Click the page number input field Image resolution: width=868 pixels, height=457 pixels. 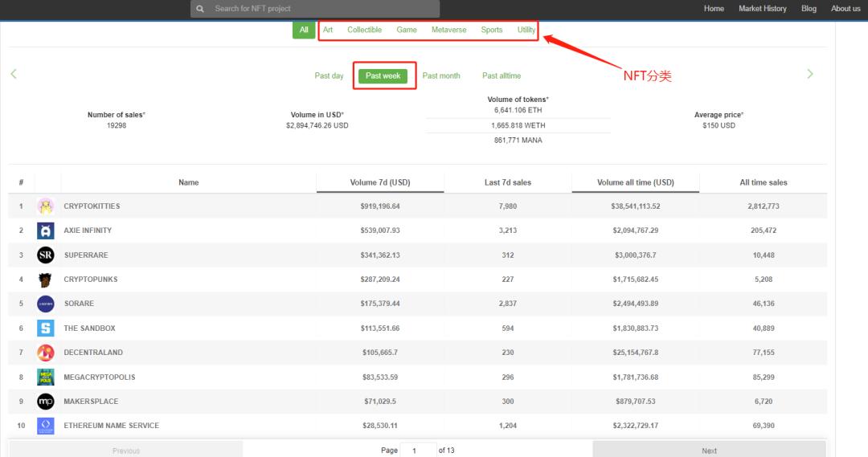[418, 450]
